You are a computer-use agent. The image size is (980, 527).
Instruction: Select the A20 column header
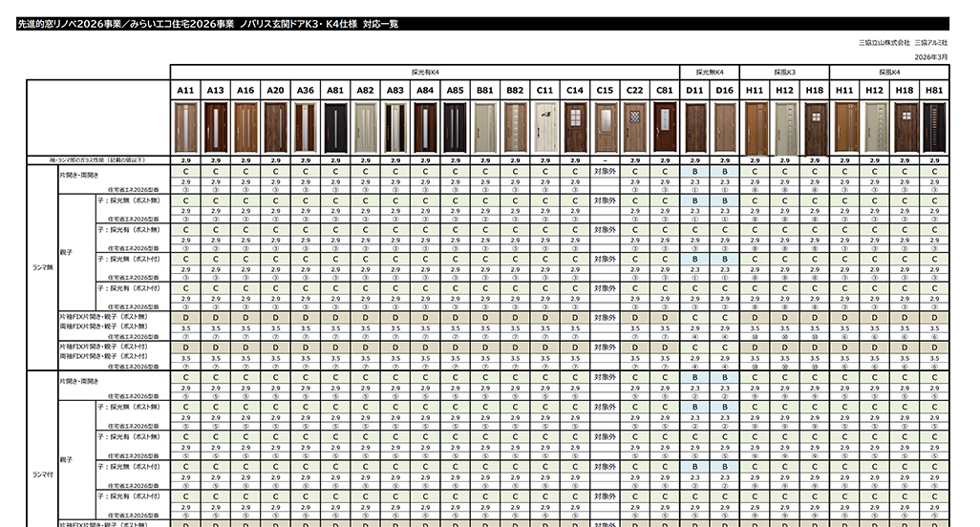click(275, 90)
